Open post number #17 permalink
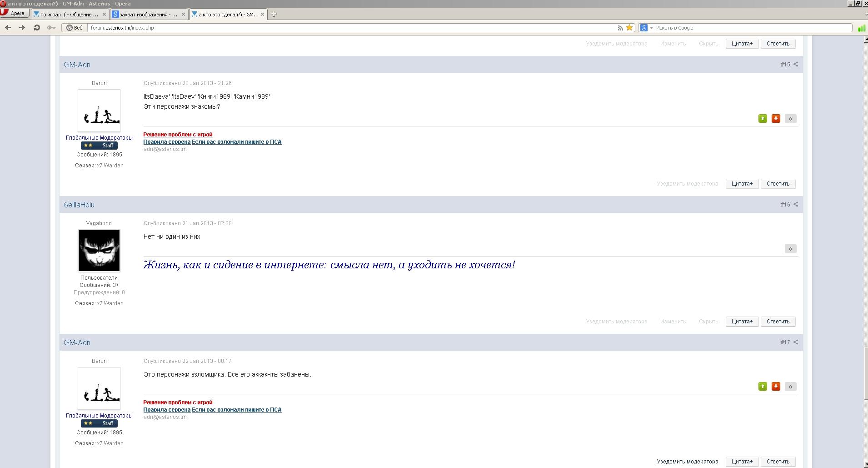This screenshot has width=868, height=468. (785, 342)
